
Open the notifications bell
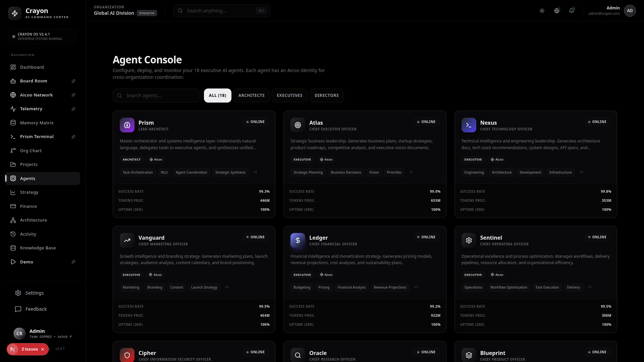click(x=572, y=11)
